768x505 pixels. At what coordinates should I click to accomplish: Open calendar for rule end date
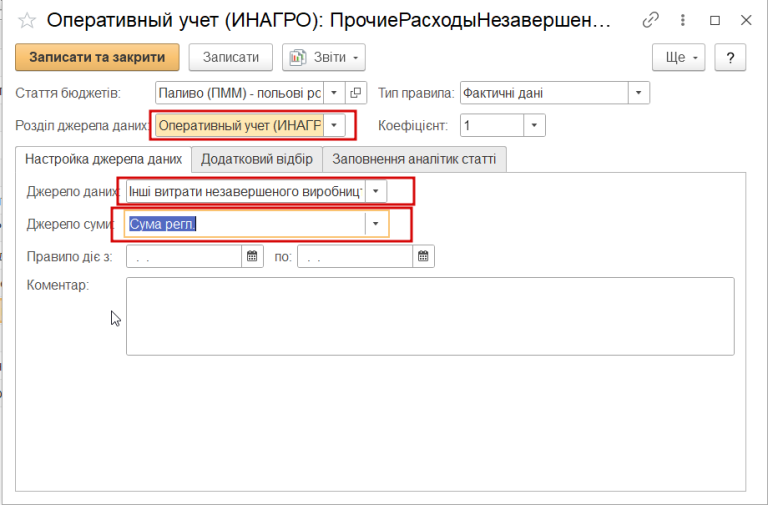point(423,256)
